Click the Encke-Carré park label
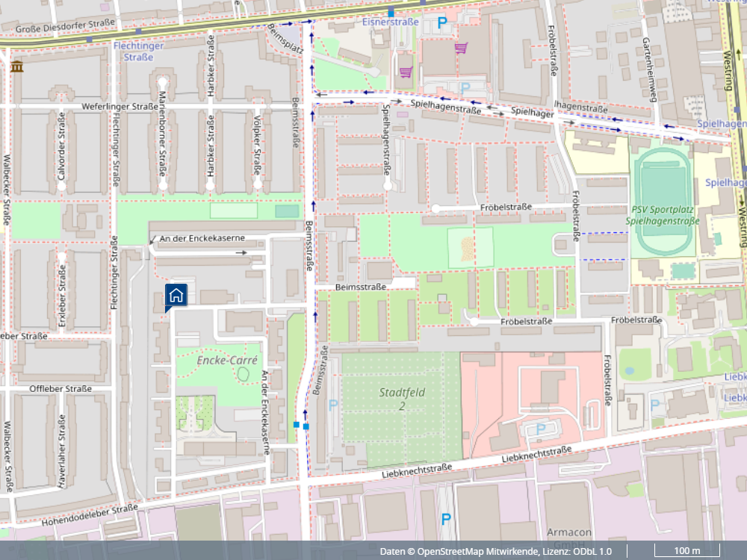Image resolution: width=747 pixels, height=560 pixels. click(x=228, y=361)
